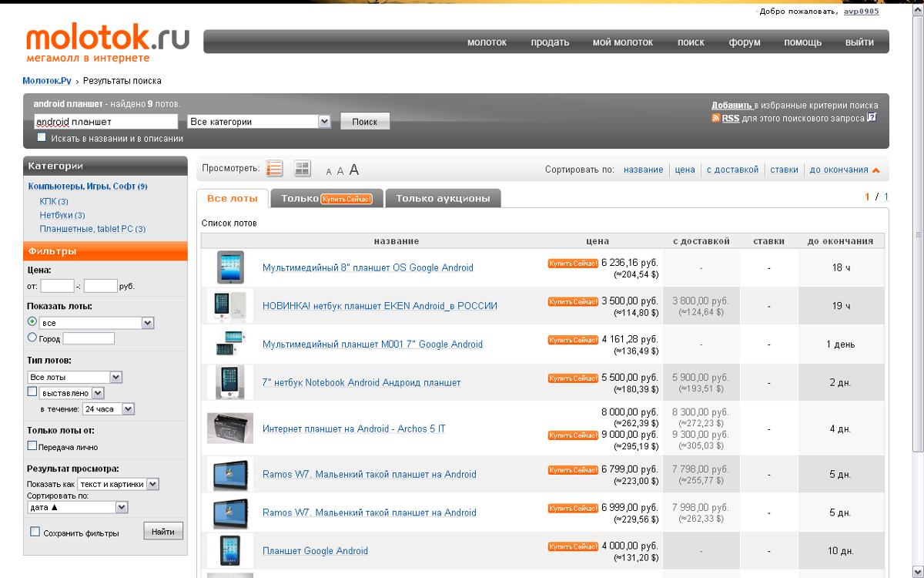Open the help icon beside the RSS text
The height and width of the screenshot is (578, 924).
click(872, 117)
